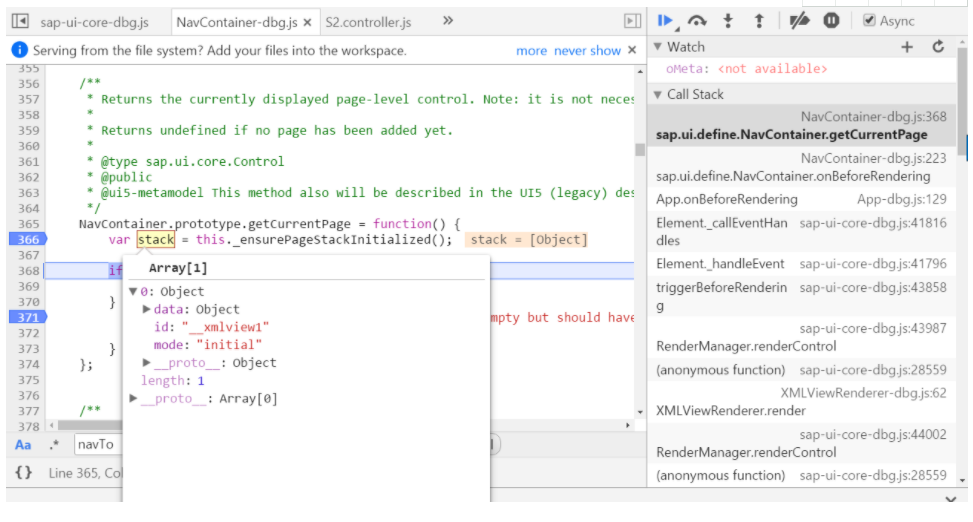
Task: Resume script execution
Action: [666, 21]
